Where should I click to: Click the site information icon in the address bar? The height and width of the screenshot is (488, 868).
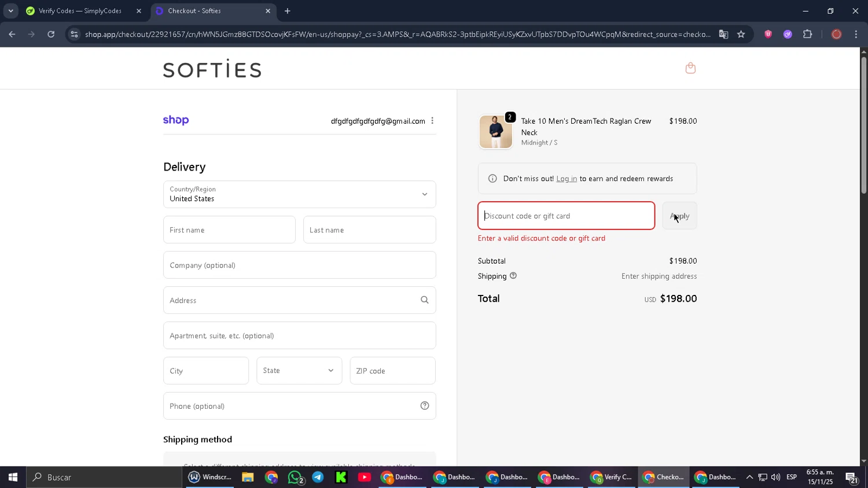tap(74, 34)
